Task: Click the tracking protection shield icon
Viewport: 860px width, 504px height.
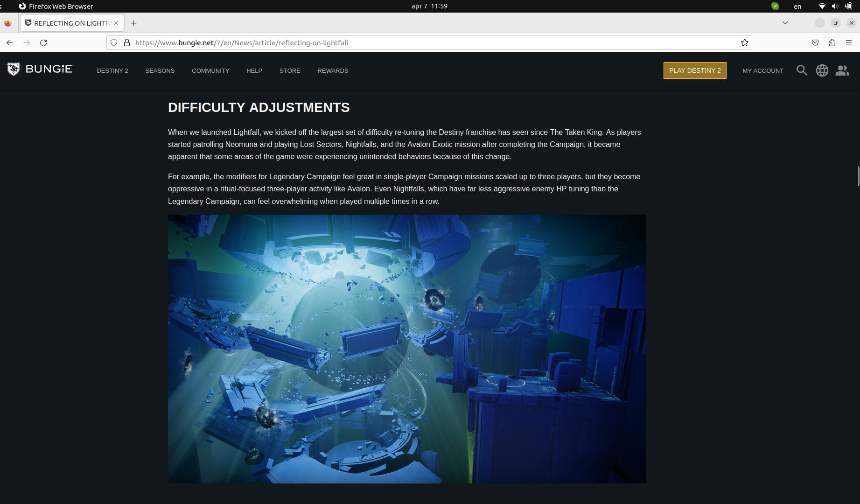Action: pyautogui.click(x=113, y=42)
